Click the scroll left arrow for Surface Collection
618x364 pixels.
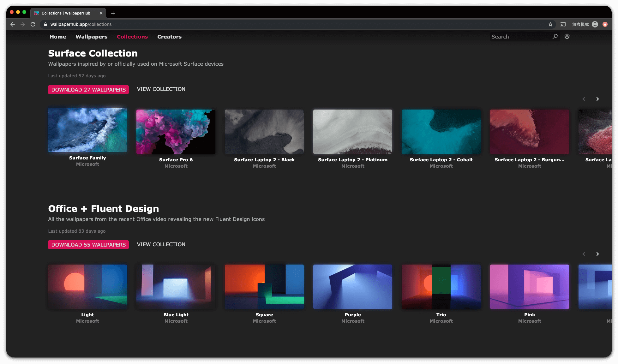584,99
